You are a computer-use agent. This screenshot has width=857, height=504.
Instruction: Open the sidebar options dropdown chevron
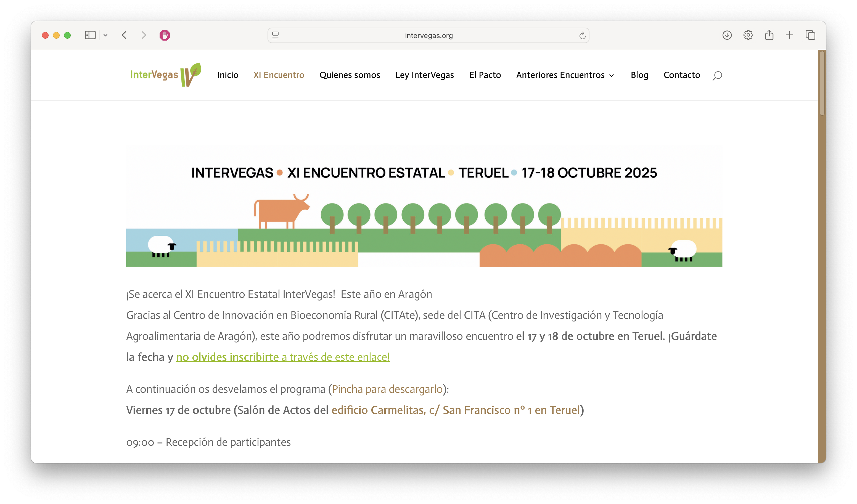[x=105, y=35]
